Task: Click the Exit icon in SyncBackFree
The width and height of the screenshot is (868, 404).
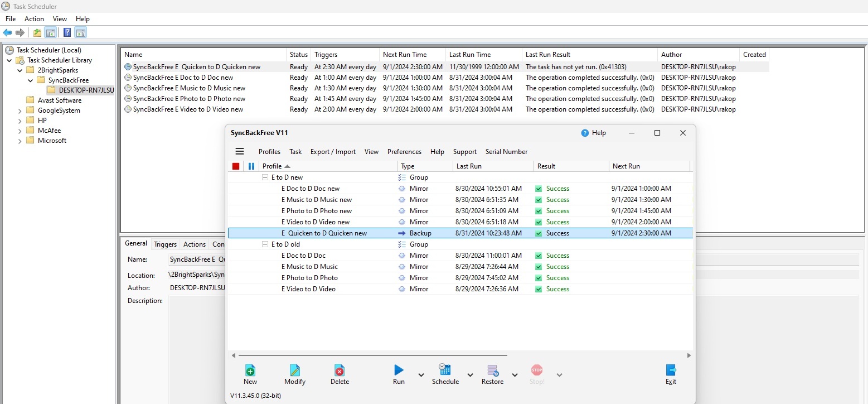Action: pos(671,370)
